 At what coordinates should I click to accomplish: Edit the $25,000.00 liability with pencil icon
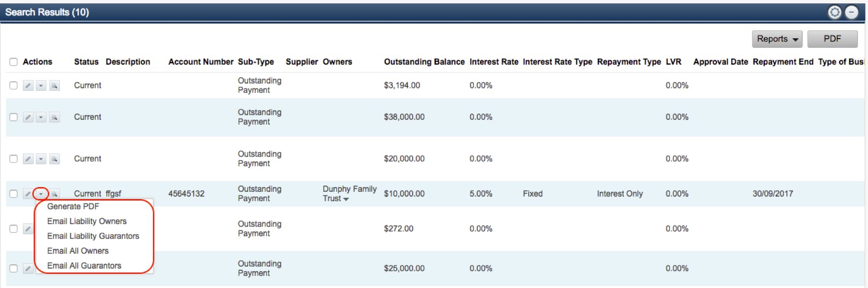click(28, 269)
